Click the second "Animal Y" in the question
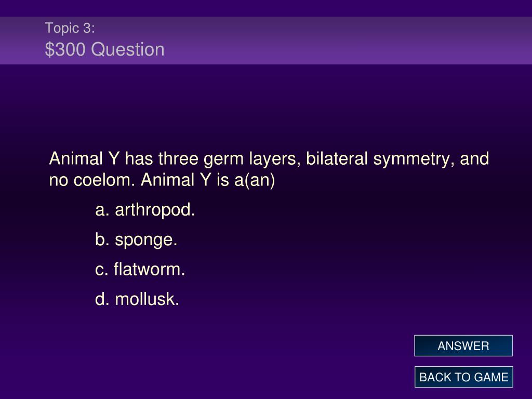Screen dimensions: 532x399 click(176, 180)
